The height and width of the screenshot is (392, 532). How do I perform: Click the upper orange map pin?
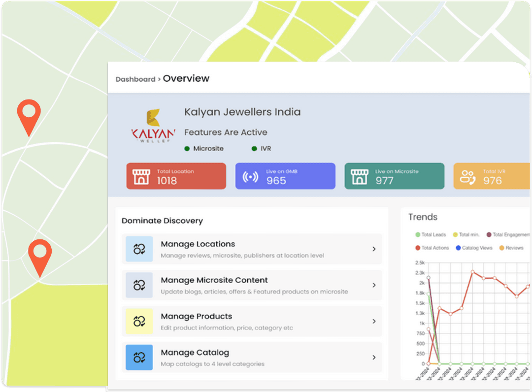(x=29, y=117)
